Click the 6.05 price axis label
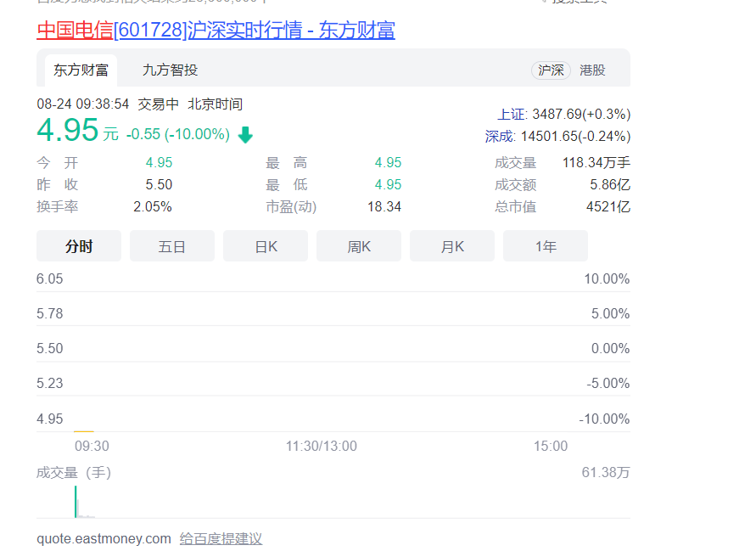Viewport: 756px width, 551px height. coord(50,278)
